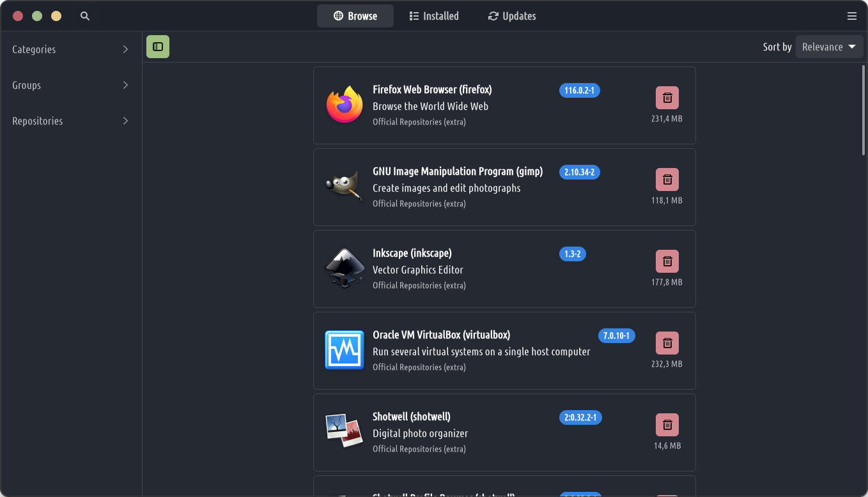Remove Firefox using its trash icon
This screenshot has width=868, height=497.
[667, 98]
